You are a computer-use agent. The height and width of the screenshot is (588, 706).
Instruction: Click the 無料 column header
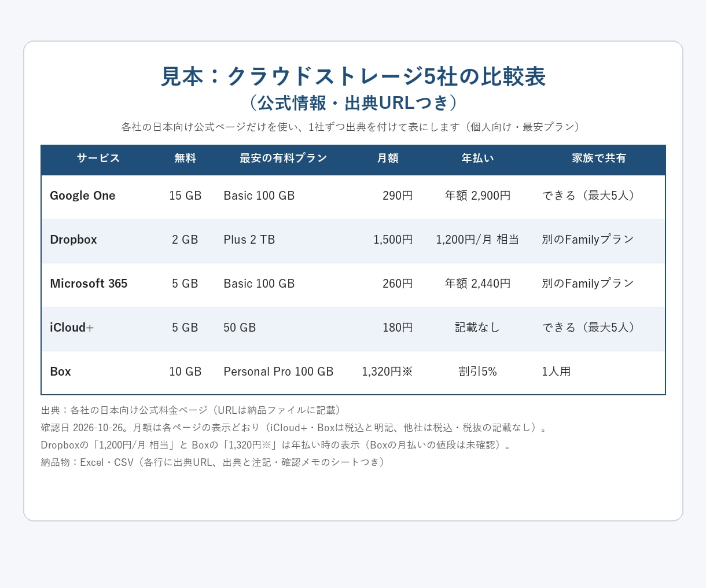click(185, 158)
